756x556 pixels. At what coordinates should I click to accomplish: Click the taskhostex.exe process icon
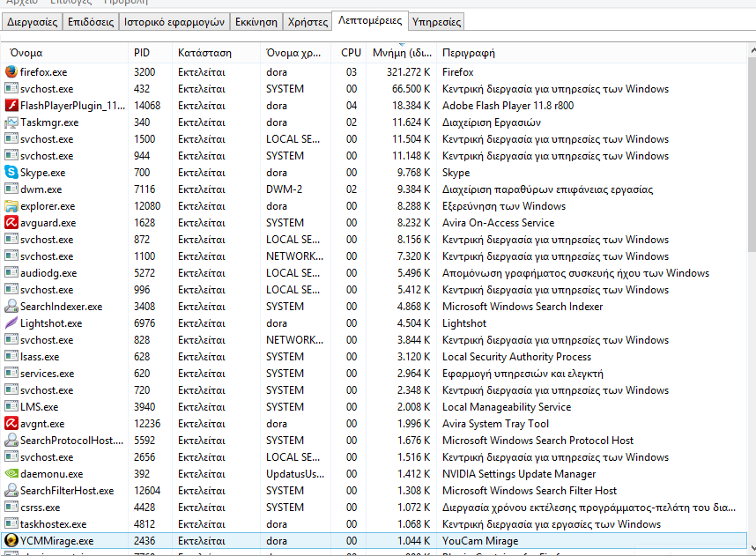pyautogui.click(x=11, y=523)
